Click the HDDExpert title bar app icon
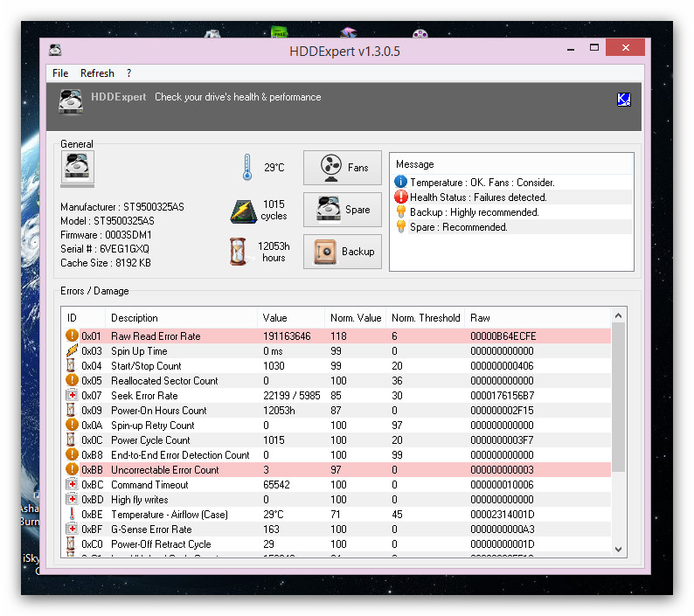The width and height of the screenshot is (694, 616). pyautogui.click(x=55, y=50)
